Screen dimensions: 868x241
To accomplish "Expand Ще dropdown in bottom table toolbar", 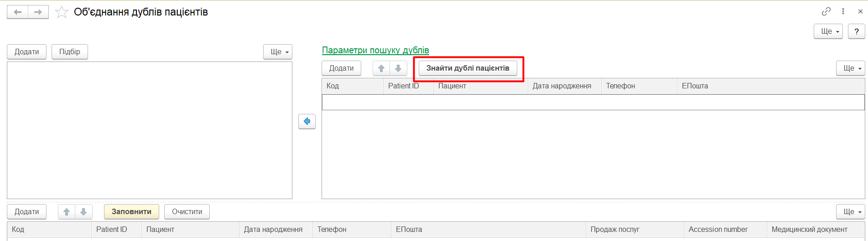I will click(x=850, y=212).
